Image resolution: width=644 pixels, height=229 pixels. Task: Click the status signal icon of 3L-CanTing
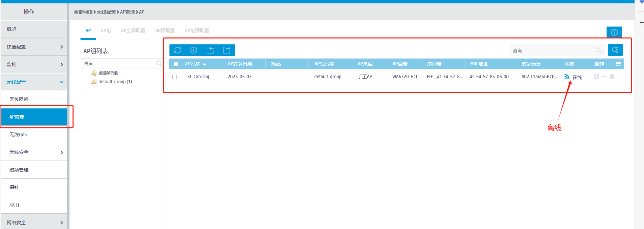pos(567,77)
